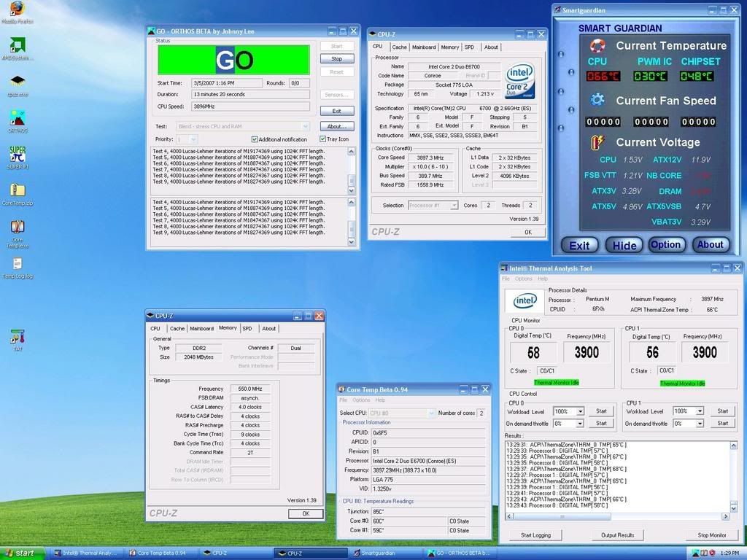Image resolution: width=747 pixels, height=560 pixels.
Task: Select the CPU tab in bottom CPU-Z window
Action: 155,329
